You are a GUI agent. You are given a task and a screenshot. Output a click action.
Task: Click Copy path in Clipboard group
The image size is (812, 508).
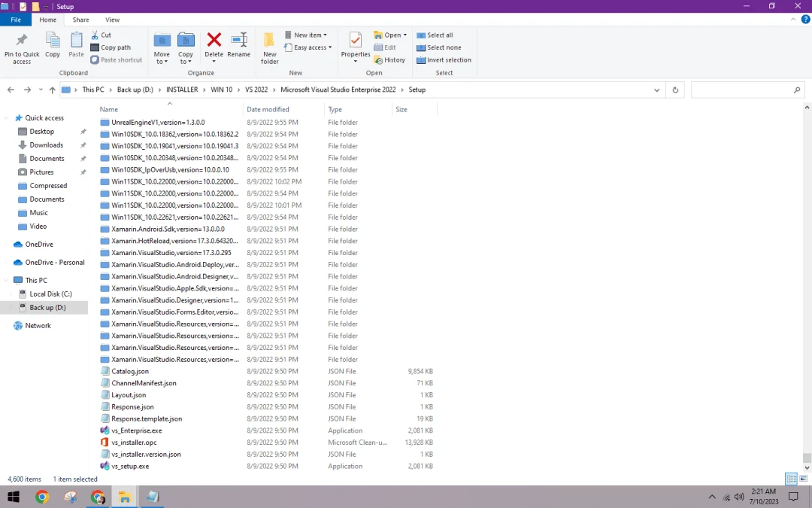click(x=111, y=47)
